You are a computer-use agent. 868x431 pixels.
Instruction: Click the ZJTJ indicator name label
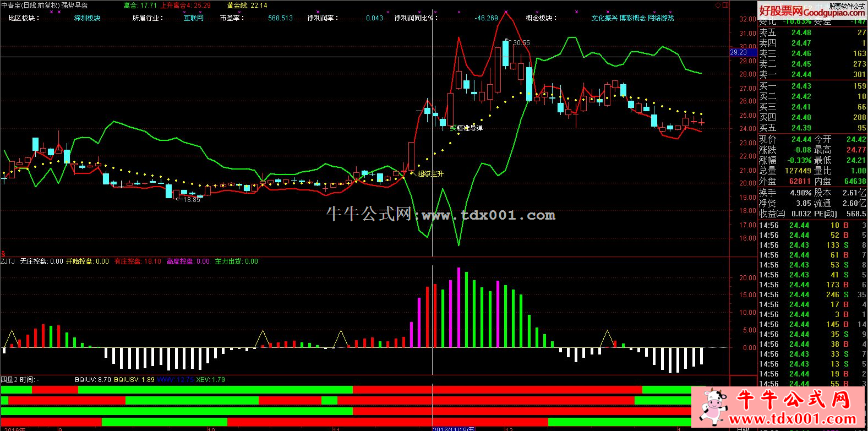[8, 261]
